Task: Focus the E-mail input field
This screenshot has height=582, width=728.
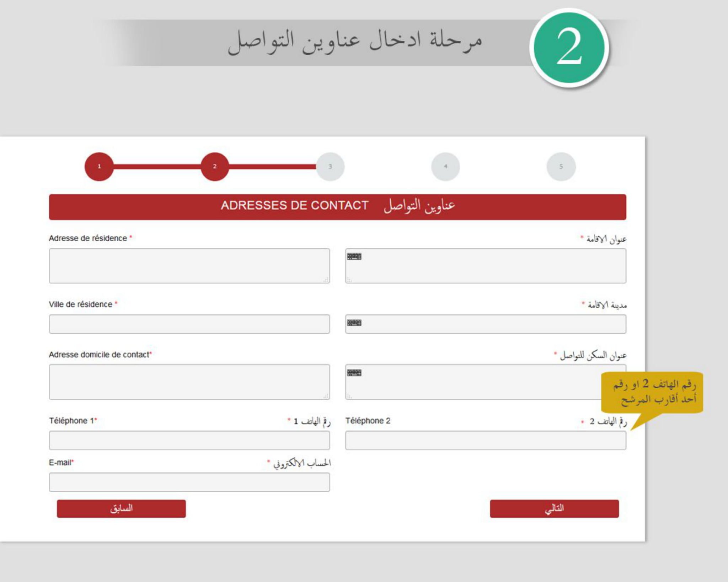Action: tap(189, 482)
